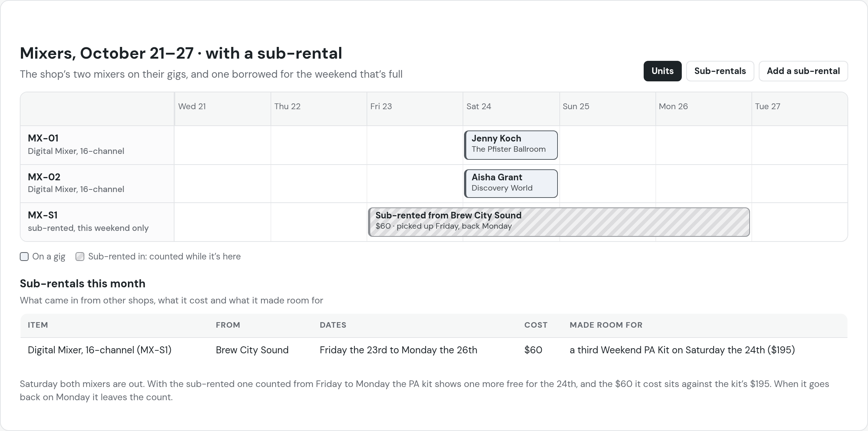Viewport: 868px width, 431px height.
Task: Select the MX-S1 sub-rented unit label
Action: pyautogui.click(x=97, y=222)
